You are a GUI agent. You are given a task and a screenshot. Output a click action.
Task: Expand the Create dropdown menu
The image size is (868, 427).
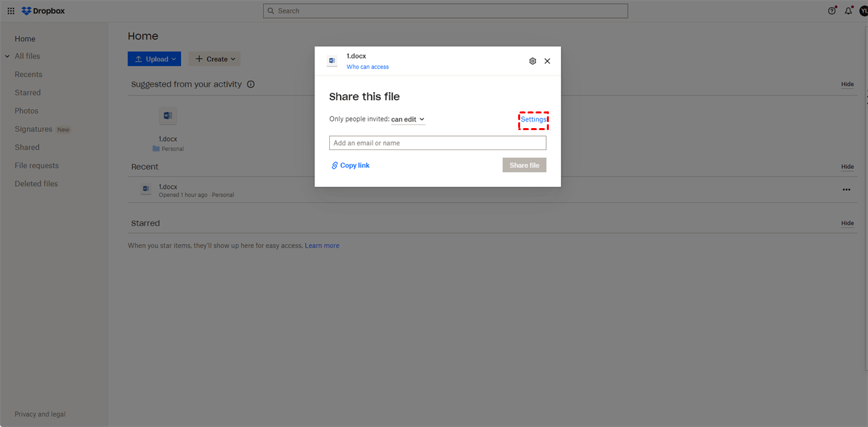coord(214,59)
